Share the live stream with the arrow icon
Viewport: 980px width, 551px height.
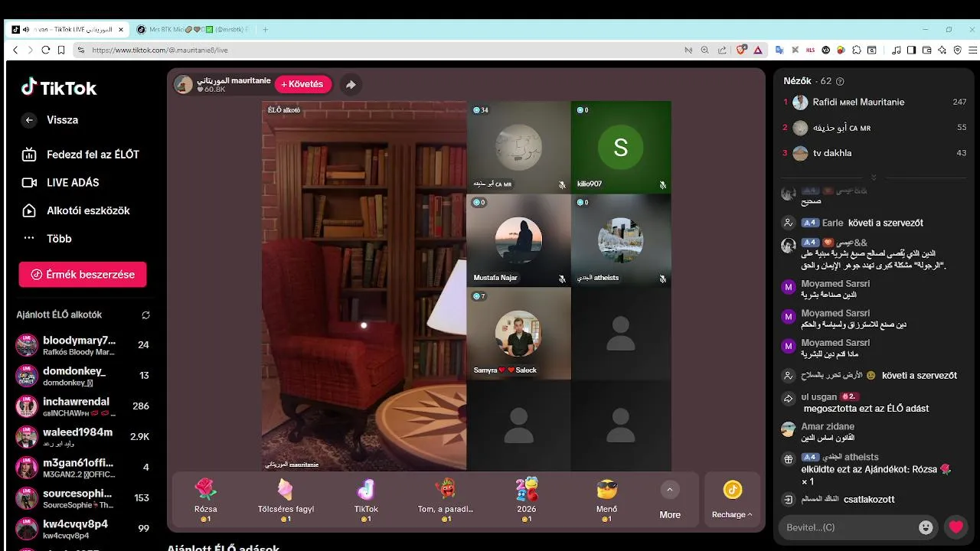[351, 85]
